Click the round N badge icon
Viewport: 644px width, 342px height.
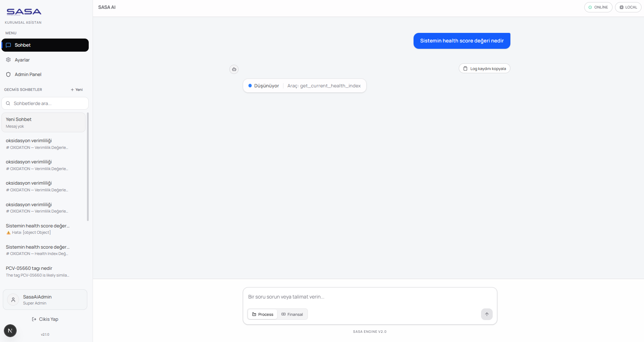pos(10,331)
